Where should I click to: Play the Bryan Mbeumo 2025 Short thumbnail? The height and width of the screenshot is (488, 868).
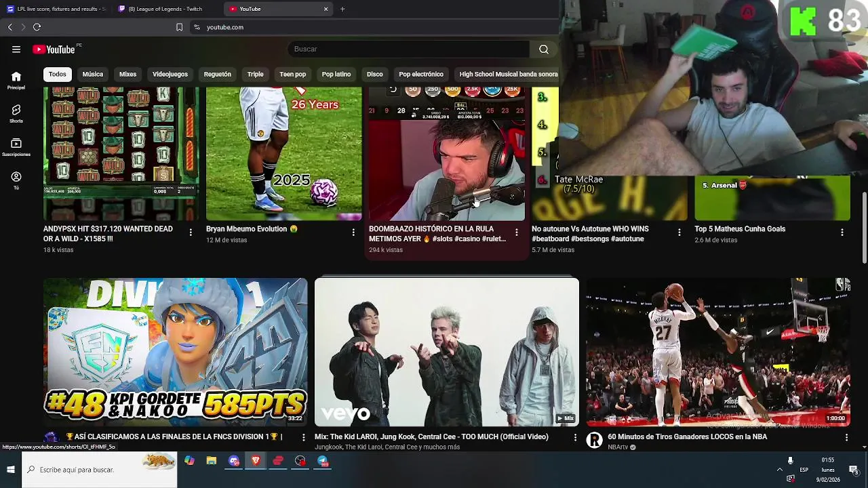click(x=283, y=153)
